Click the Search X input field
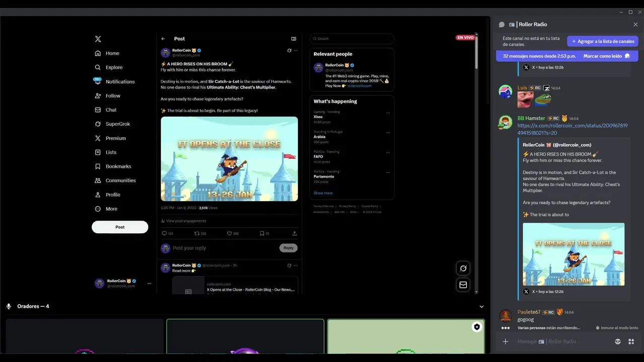 [352, 39]
